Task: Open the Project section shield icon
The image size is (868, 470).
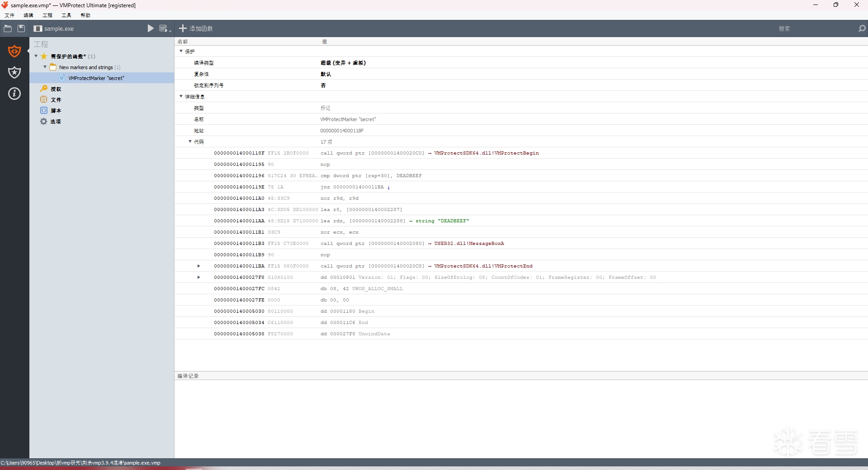Action: pyautogui.click(x=14, y=51)
